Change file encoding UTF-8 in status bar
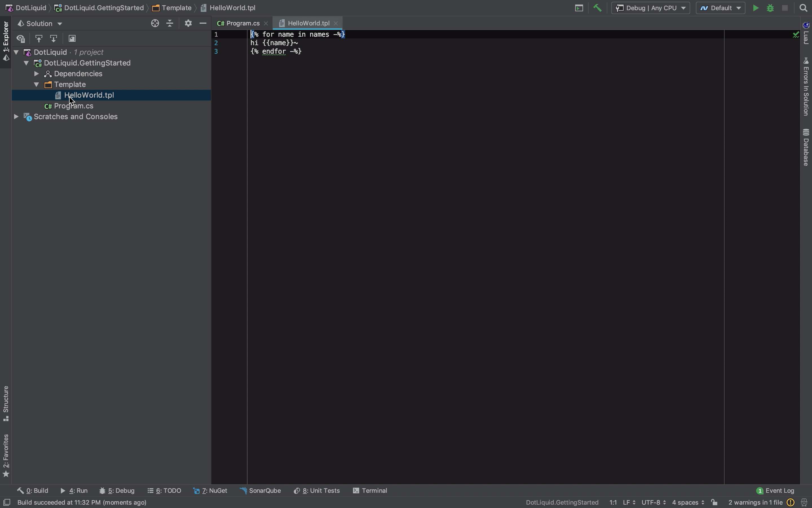 (x=654, y=502)
